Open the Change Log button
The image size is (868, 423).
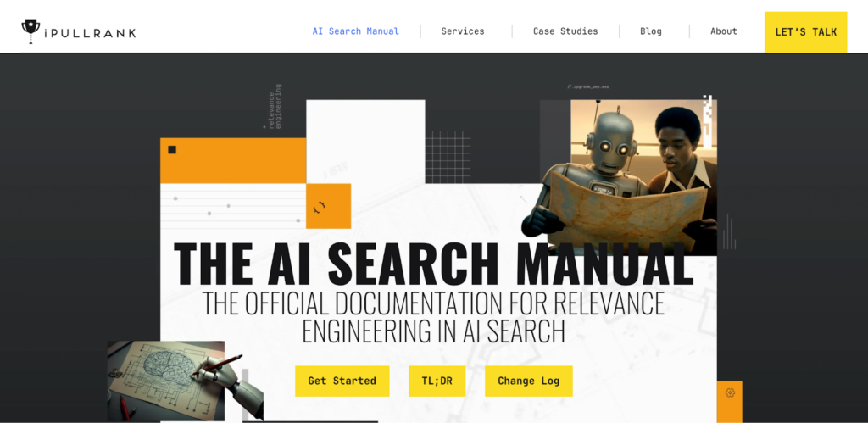point(529,381)
